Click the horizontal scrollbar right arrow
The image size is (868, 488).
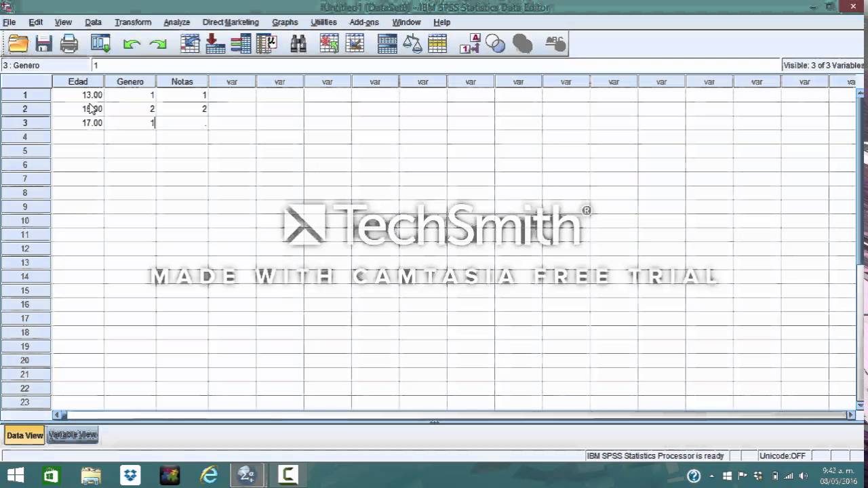[x=850, y=415]
